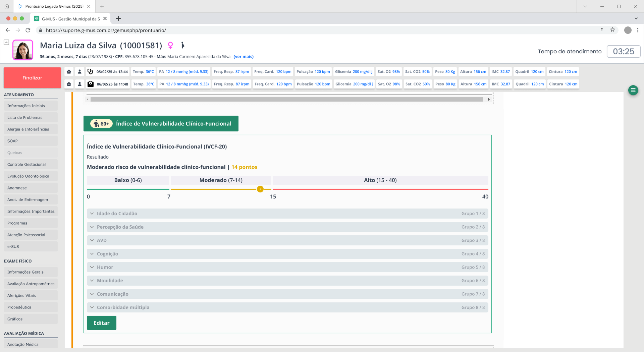
Task: Open a new browser tab with the plus icon
Action: point(118,18)
